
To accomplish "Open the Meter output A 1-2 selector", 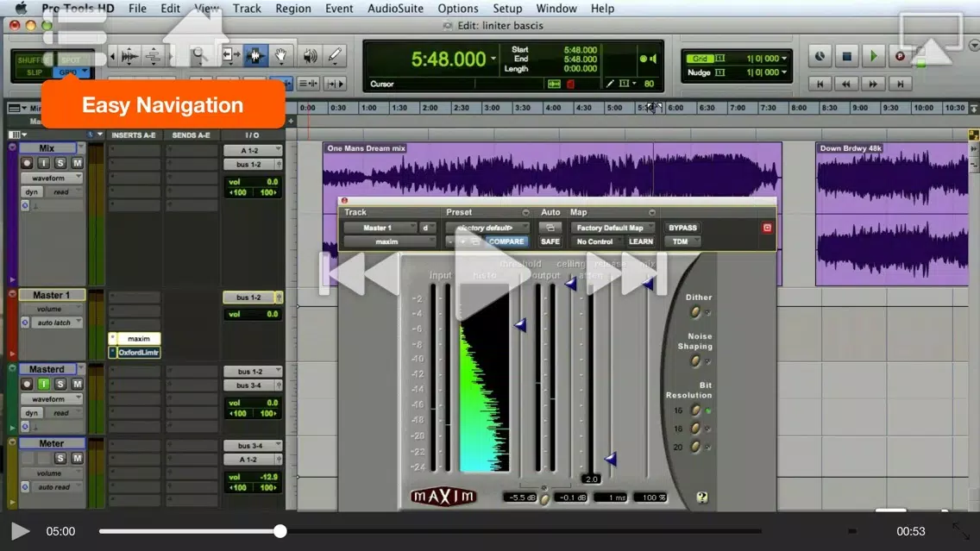I will (253, 460).
